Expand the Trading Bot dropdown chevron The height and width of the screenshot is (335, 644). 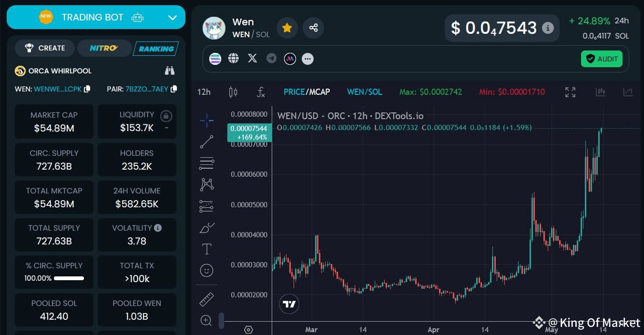[x=173, y=18]
